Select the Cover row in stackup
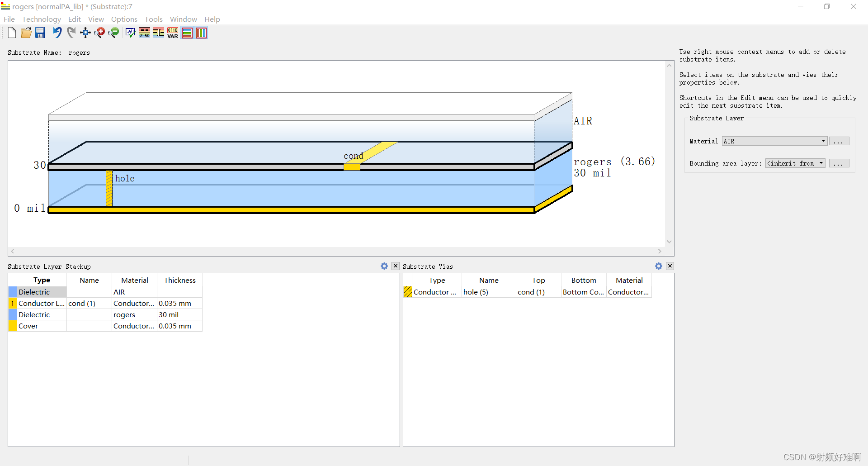Screen dimensions: 868x466 (105, 326)
